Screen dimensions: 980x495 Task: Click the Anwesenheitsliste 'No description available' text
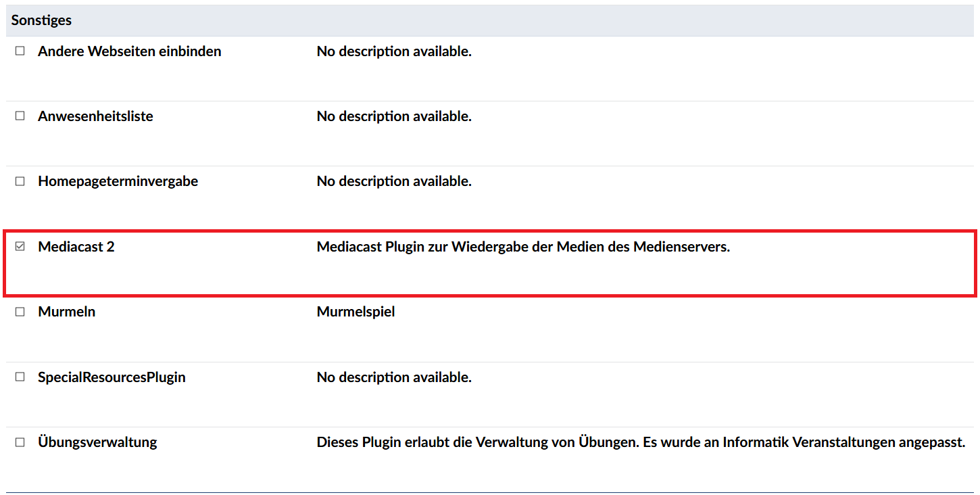pos(394,116)
